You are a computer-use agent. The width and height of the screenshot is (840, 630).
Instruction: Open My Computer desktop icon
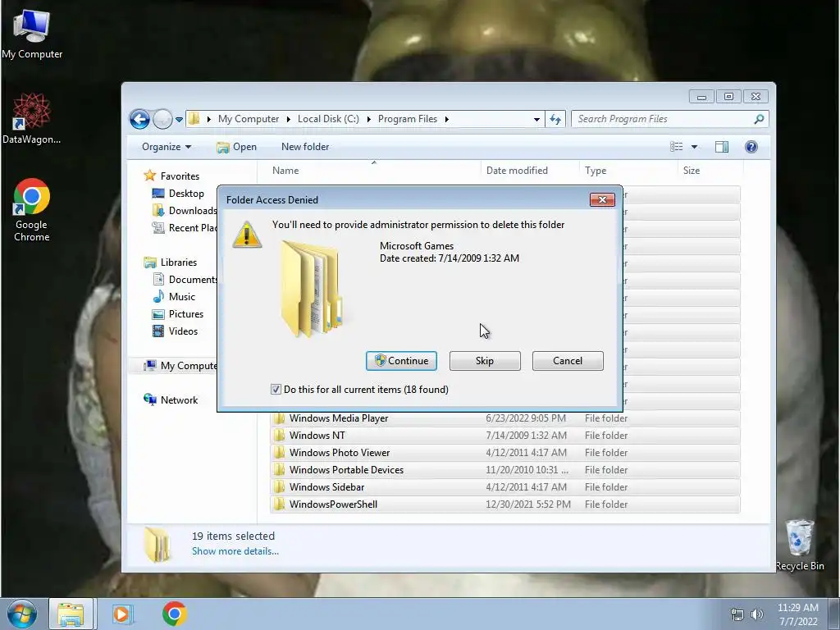(x=32, y=33)
